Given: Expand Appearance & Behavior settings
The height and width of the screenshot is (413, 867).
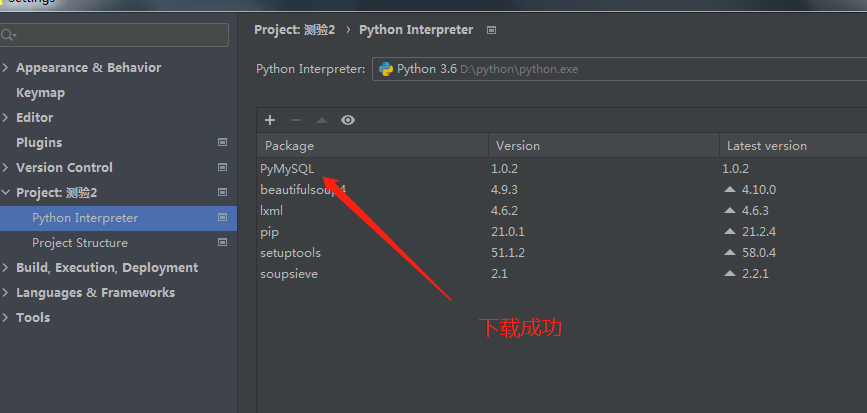Looking at the screenshot, I should [x=7, y=68].
